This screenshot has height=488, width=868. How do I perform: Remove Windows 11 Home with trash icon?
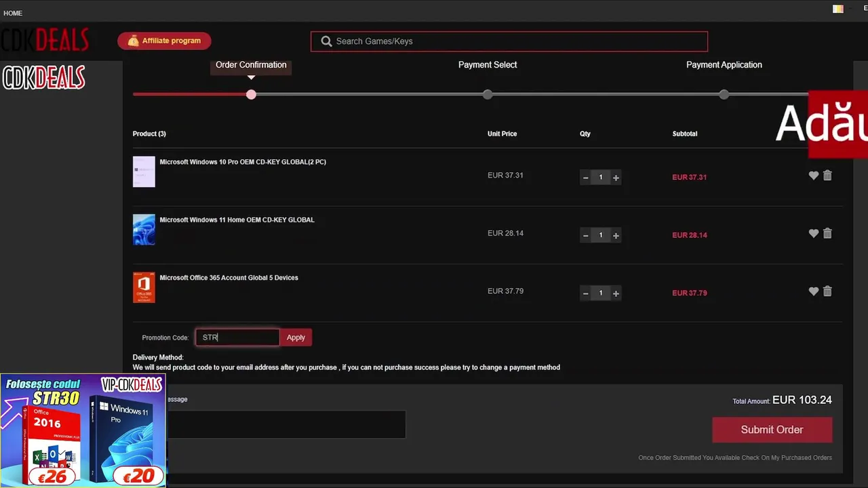coord(827,233)
